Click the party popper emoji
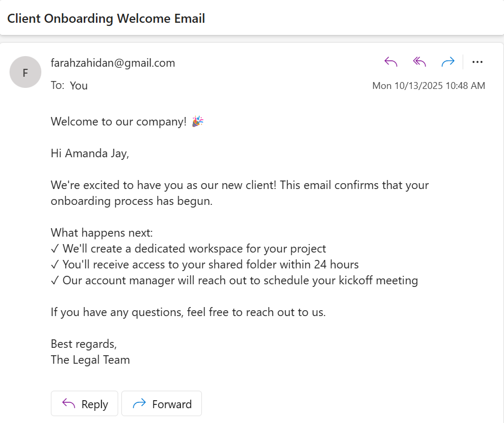This screenshot has width=504, height=423. coord(198,122)
